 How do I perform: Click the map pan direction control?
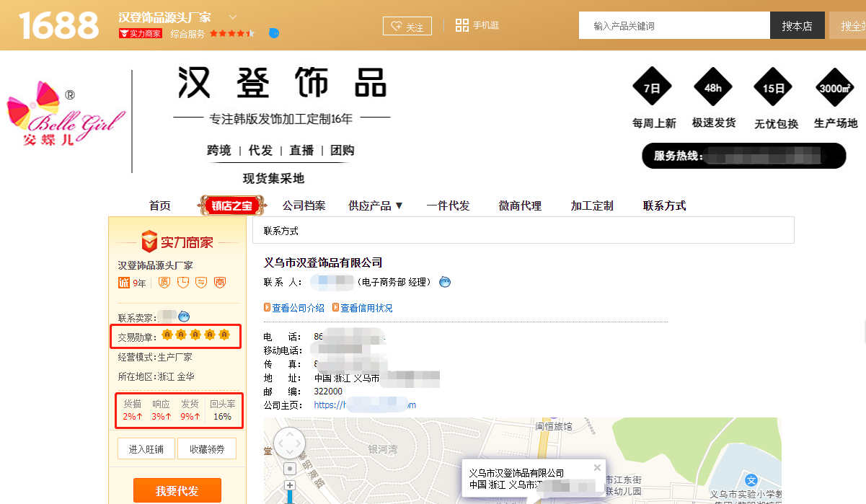[290, 443]
